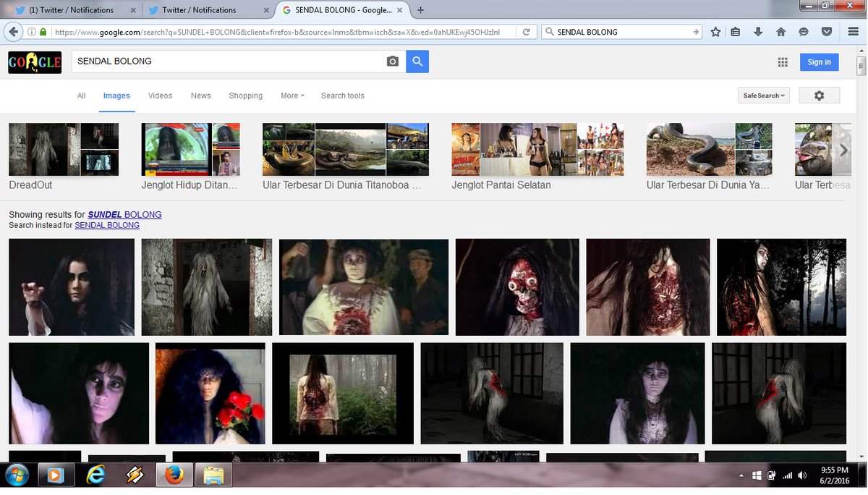
Task: Click the Google logo
Action: click(x=35, y=62)
